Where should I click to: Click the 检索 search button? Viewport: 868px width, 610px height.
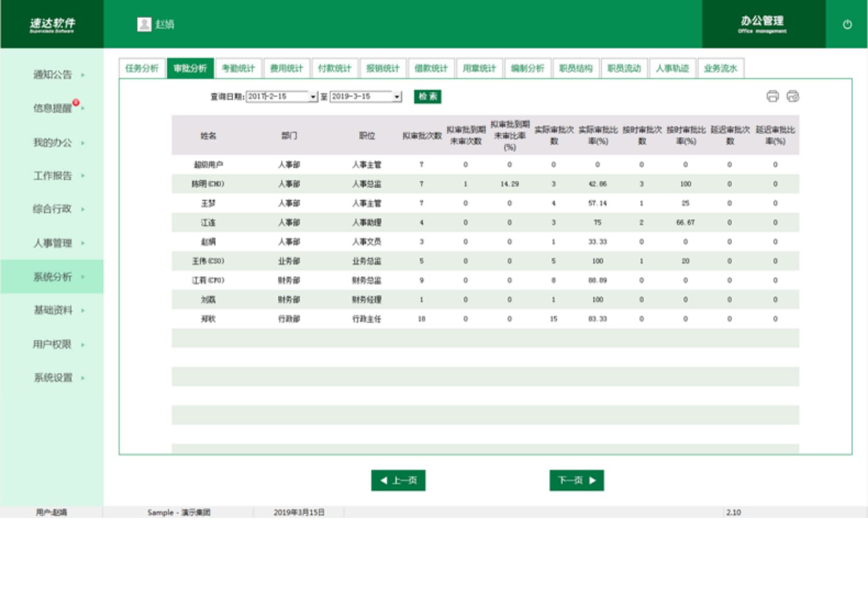click(428, 97)
